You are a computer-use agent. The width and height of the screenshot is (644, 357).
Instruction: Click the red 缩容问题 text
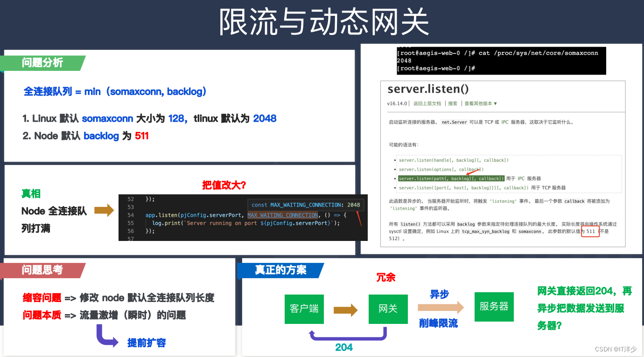click(x=42, y=298)
